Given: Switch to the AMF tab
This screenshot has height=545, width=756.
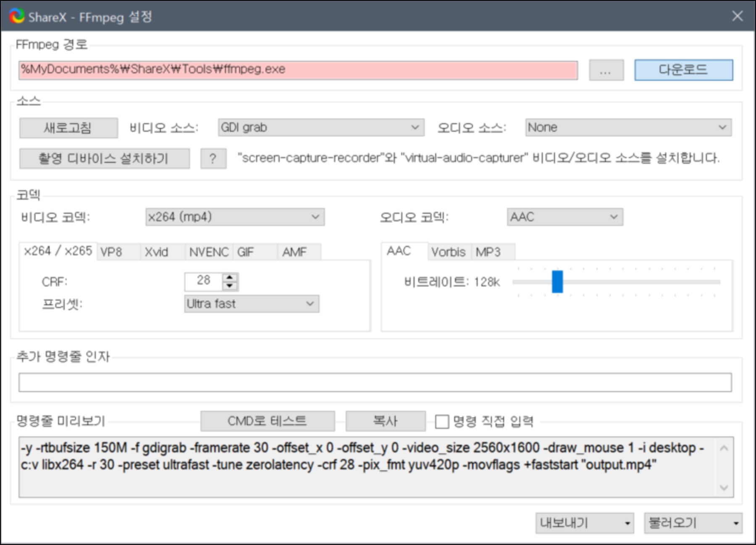Looking at the screenshot, I should point(299,252).
